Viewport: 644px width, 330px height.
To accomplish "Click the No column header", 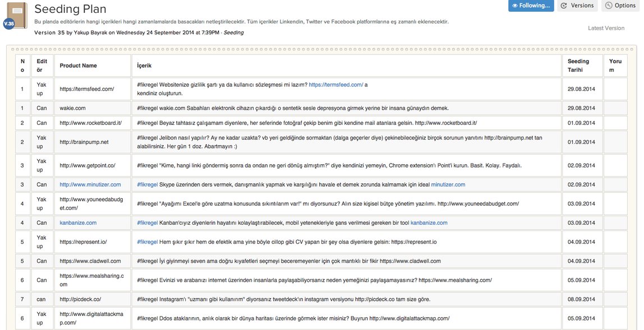I will point(22,66).
